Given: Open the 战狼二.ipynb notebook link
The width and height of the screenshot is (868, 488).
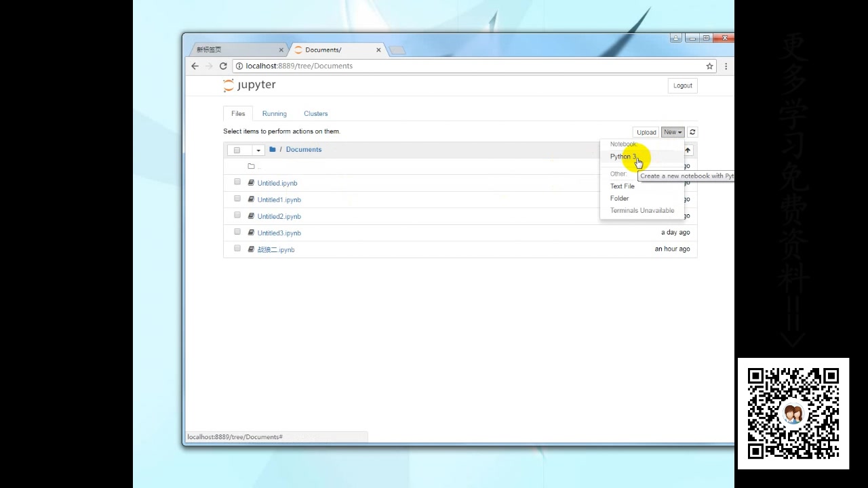Looking at the screenshot, I should pyautogui.click(x=276, y=249).
